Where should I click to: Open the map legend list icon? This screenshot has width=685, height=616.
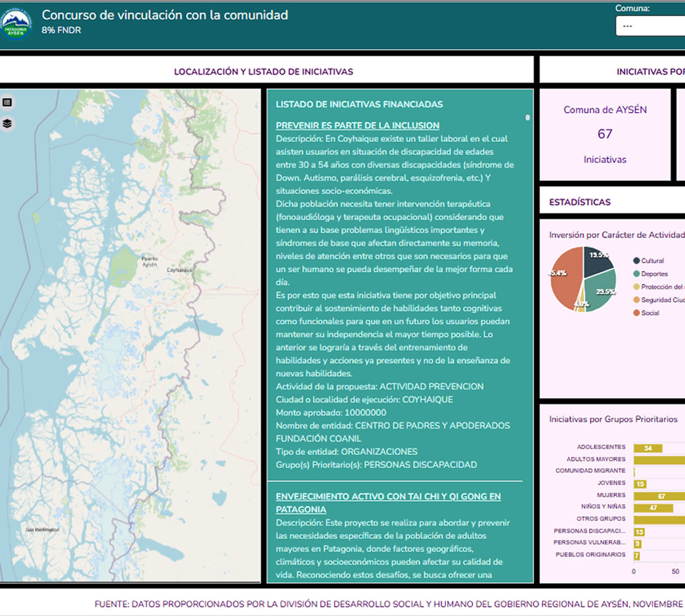point(7,103)
